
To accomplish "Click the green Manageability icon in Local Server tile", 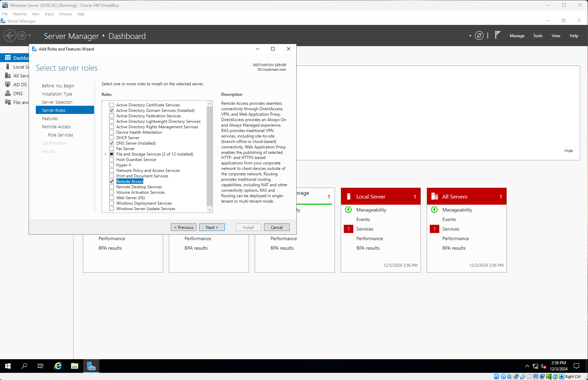I will tap(348, 210).
